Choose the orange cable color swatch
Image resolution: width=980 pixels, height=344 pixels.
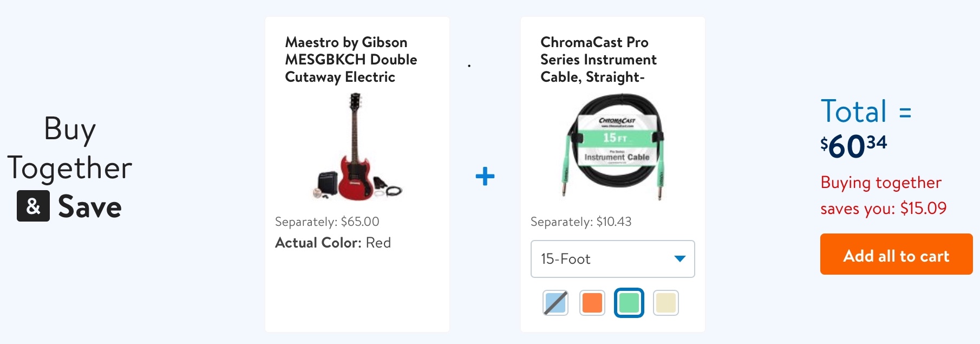592,303
